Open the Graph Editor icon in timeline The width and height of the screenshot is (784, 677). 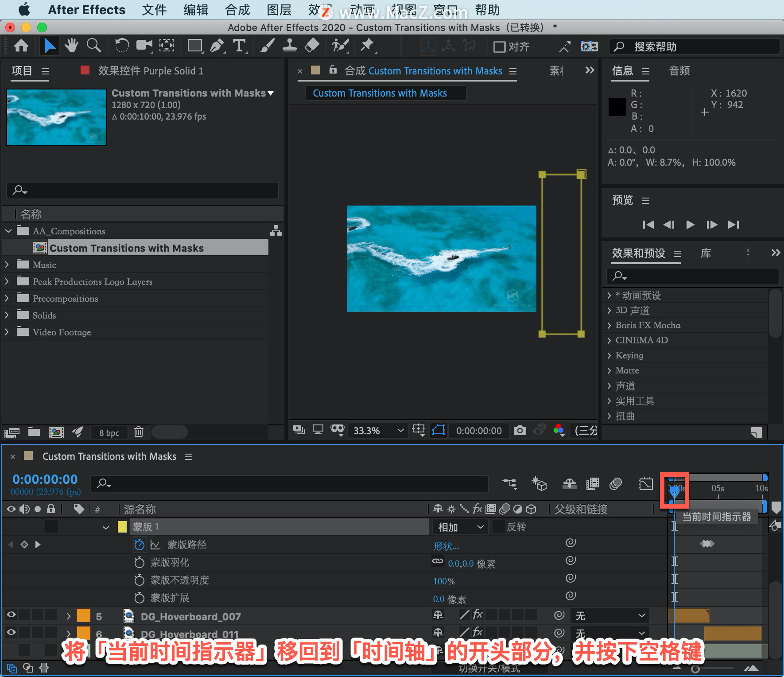coord(646,484)
